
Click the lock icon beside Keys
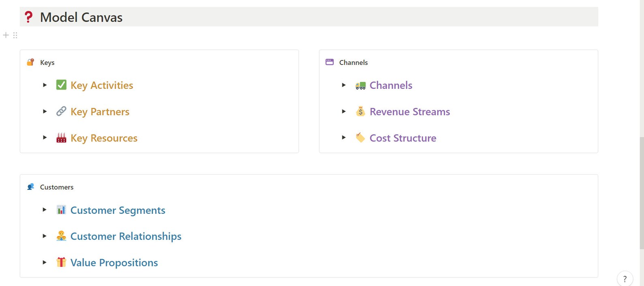click(x=30, y=62)
